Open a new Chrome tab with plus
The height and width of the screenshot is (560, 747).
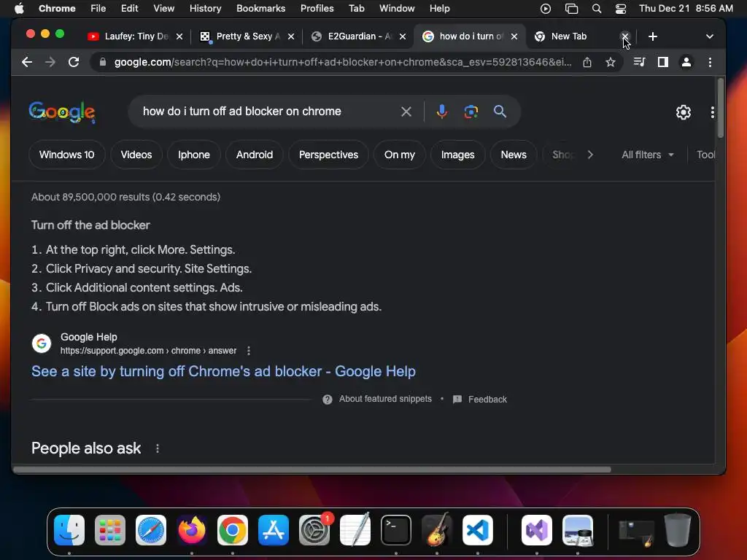click(x=653, y=36)
